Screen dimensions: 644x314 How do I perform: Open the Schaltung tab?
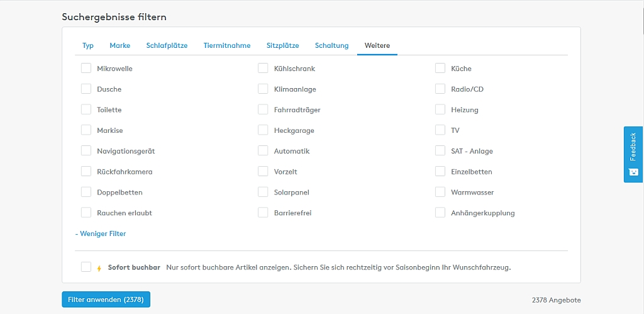click(331, 45)
